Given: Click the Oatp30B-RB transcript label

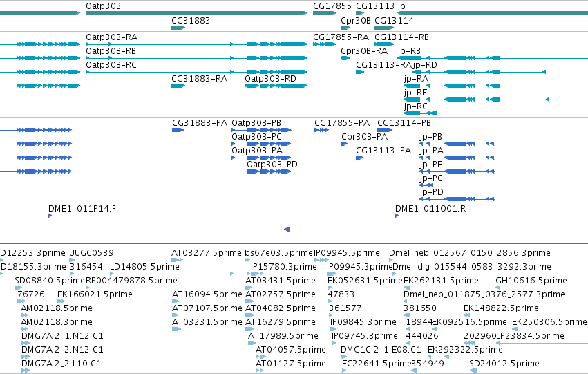Looking at the screenshot, I should [111, 51].
